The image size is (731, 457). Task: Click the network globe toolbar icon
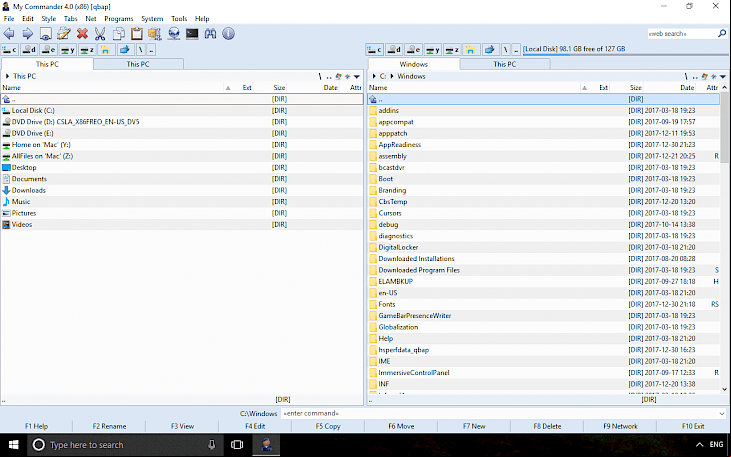pyautogui.click(x=174, y=34)
